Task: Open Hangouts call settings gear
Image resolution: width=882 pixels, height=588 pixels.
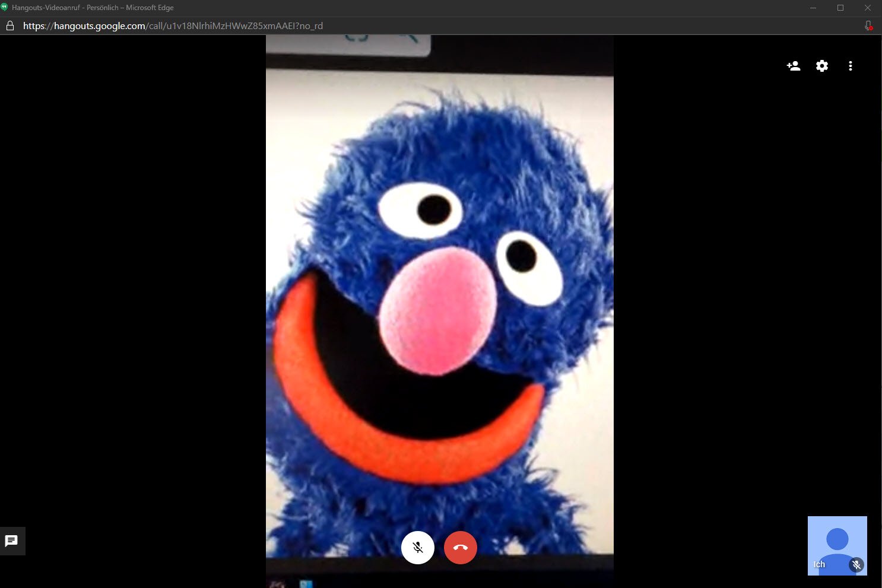Action: tap(822, 66)
